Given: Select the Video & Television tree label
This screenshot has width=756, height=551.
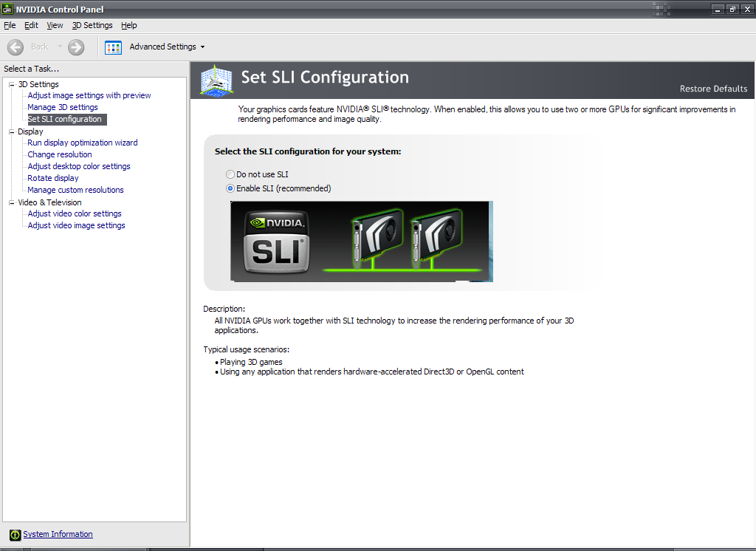Looking at the screenshot, I should [x=49, y=202].
